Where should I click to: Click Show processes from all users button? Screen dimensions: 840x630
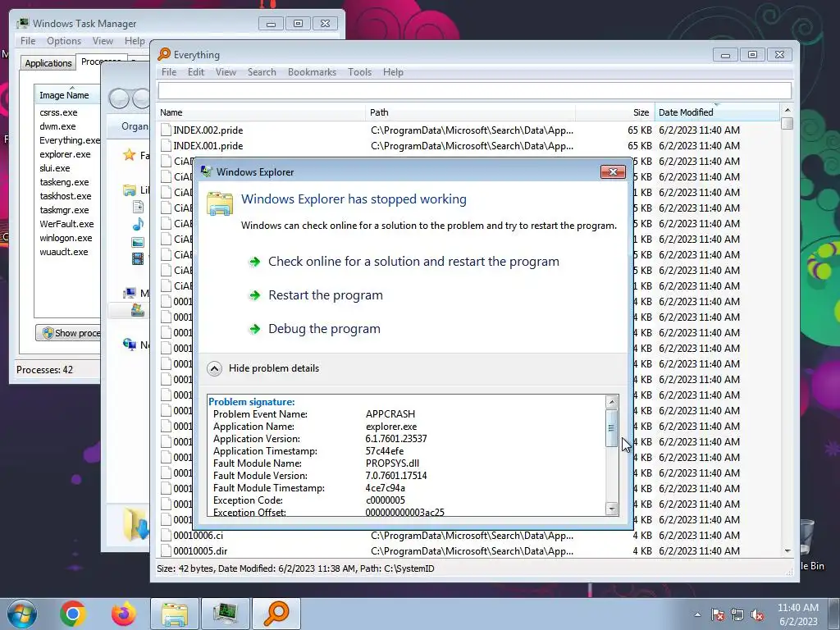pos(68,333)
